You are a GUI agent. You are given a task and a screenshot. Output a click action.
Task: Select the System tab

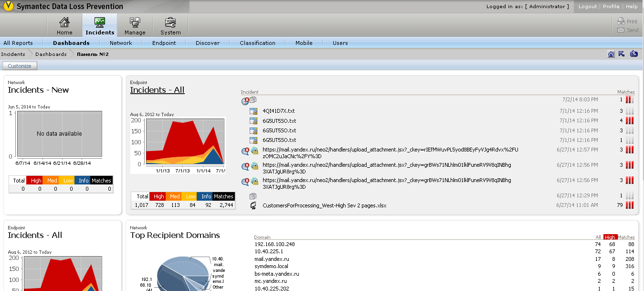point(170,25)
